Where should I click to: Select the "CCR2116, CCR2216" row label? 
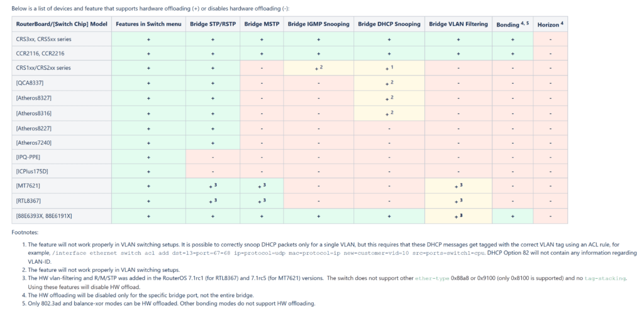(x=62, y=54)
